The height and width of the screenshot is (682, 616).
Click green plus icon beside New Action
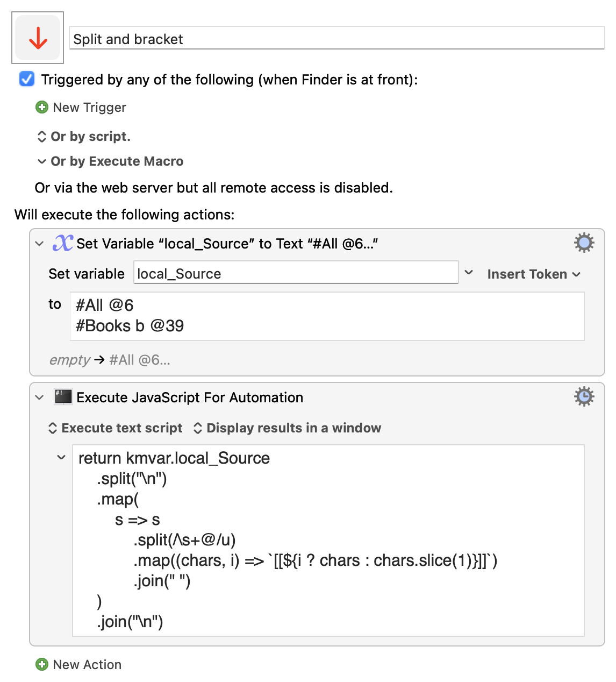pos(42,665)
